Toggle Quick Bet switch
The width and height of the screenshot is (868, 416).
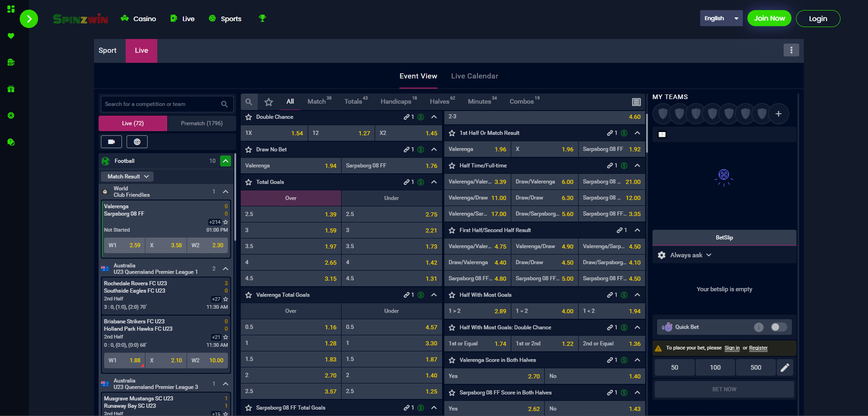pos(779,327)
